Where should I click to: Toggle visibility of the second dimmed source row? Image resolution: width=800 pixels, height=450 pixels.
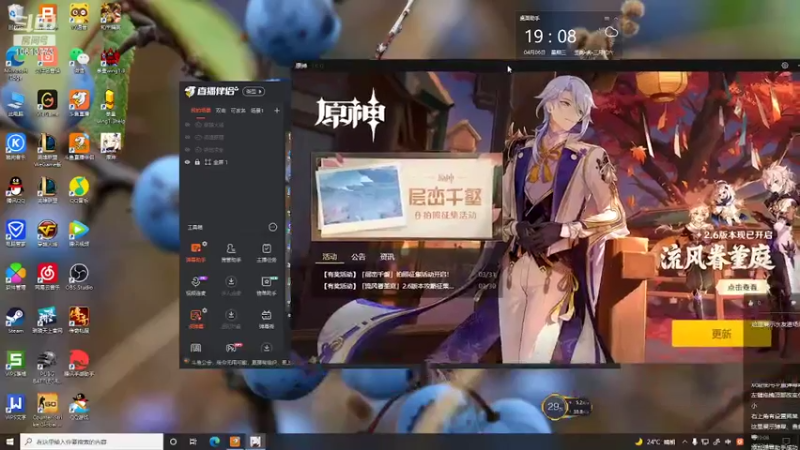point(187,137)
